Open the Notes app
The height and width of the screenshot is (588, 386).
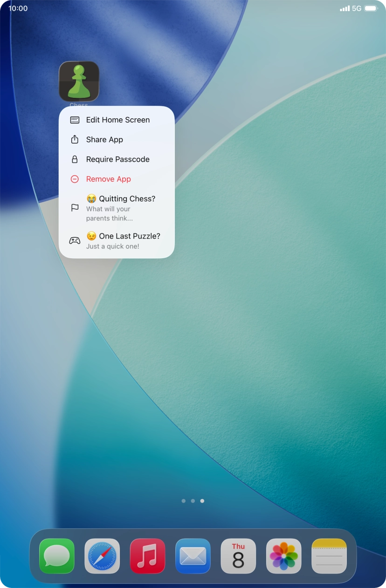[329, 556]
